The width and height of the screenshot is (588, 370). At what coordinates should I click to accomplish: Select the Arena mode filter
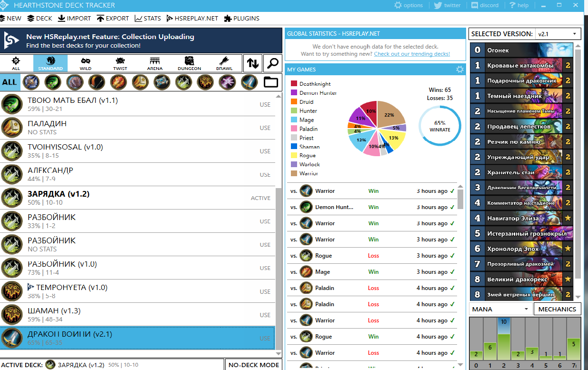(155, 63)
